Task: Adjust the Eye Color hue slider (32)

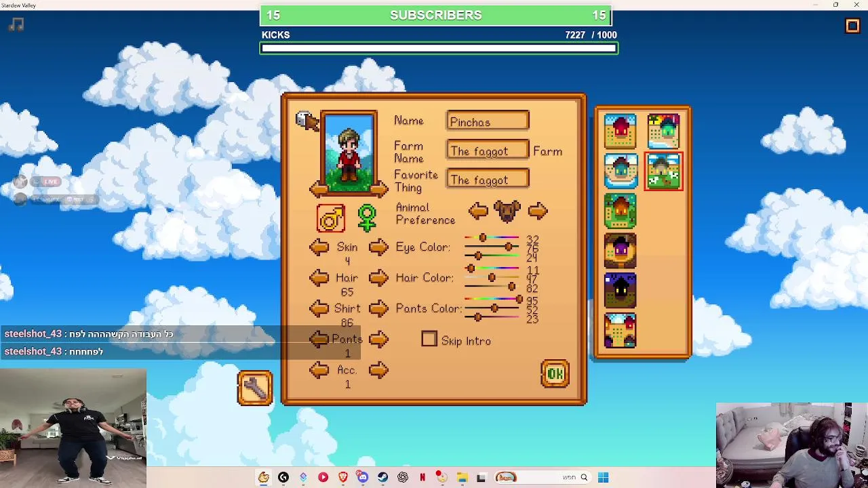Action: (x=492, y=239)
